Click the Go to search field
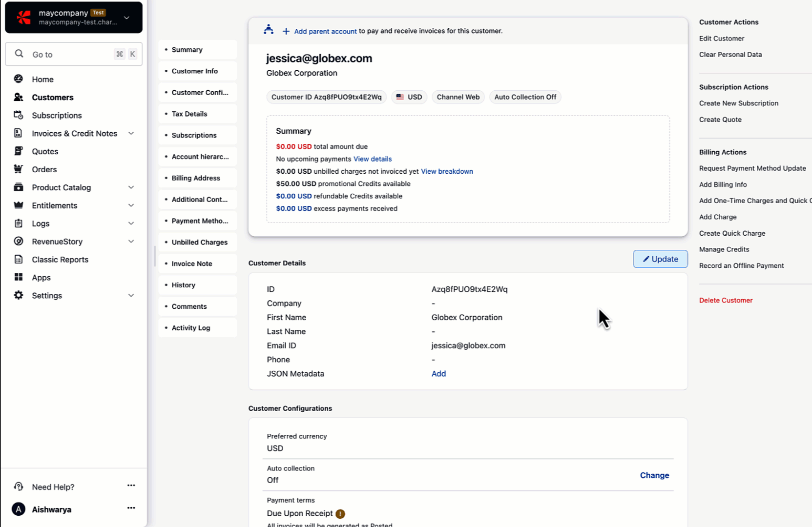Viewport: 812px width, 527px height. [74, 54]
